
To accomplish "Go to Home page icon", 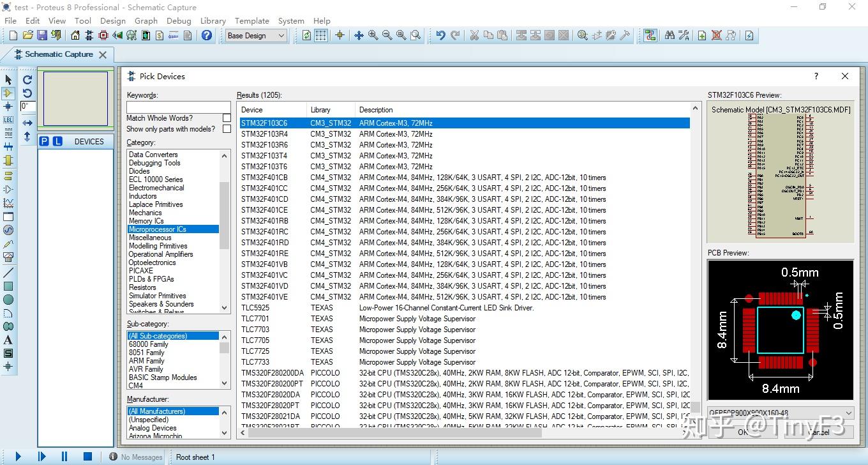I will 75,36.
